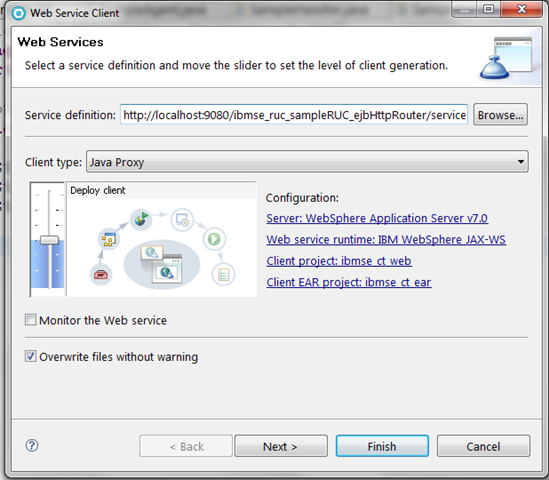
Task: Click the Service definition URL field
Action: (x=294, y=114)
